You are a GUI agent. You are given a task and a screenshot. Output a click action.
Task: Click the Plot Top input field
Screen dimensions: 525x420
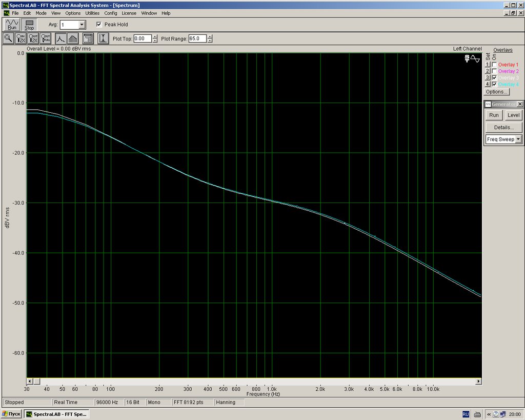click(x=143, y=38)
